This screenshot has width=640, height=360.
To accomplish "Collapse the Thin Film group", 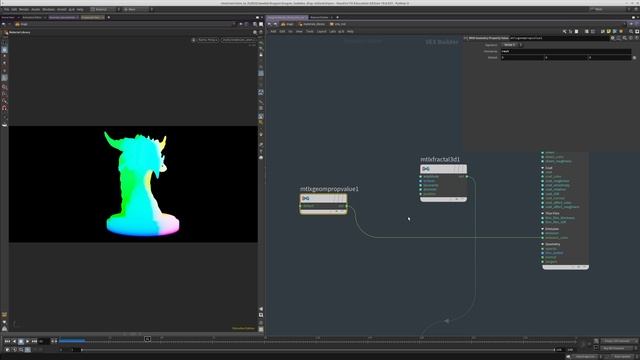I will pyautogui.click(x=542, y=213).
